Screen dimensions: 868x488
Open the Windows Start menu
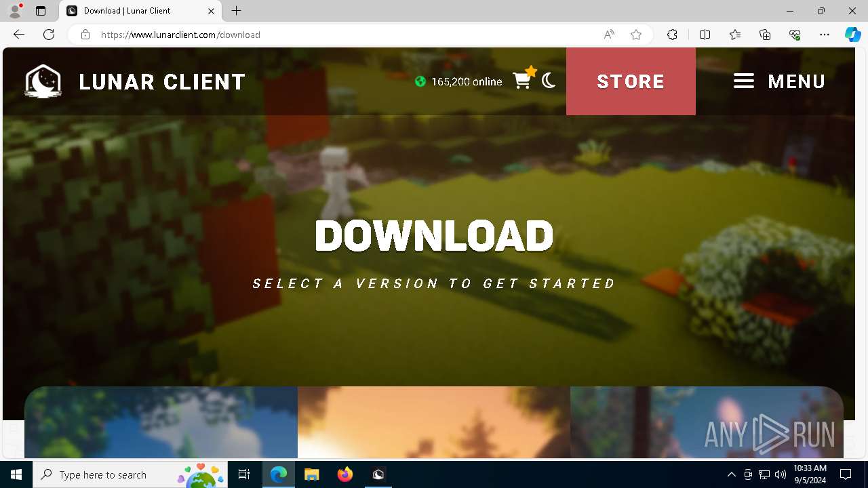coord(16,474)
